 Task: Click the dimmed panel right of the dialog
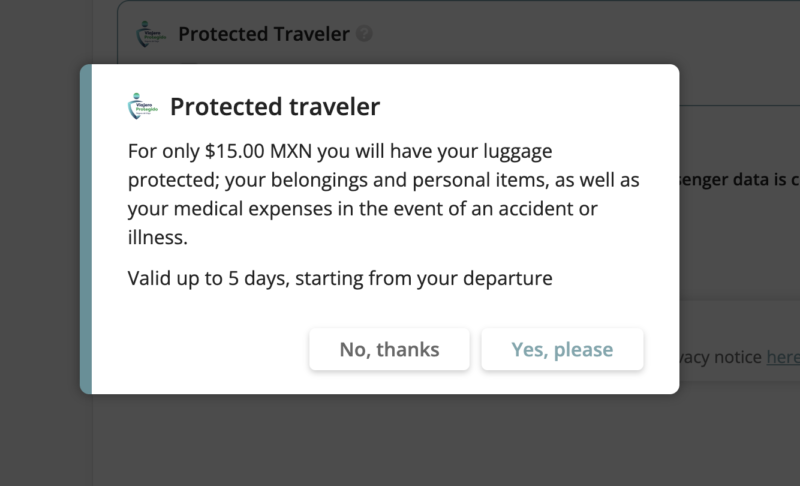[740, 250]
